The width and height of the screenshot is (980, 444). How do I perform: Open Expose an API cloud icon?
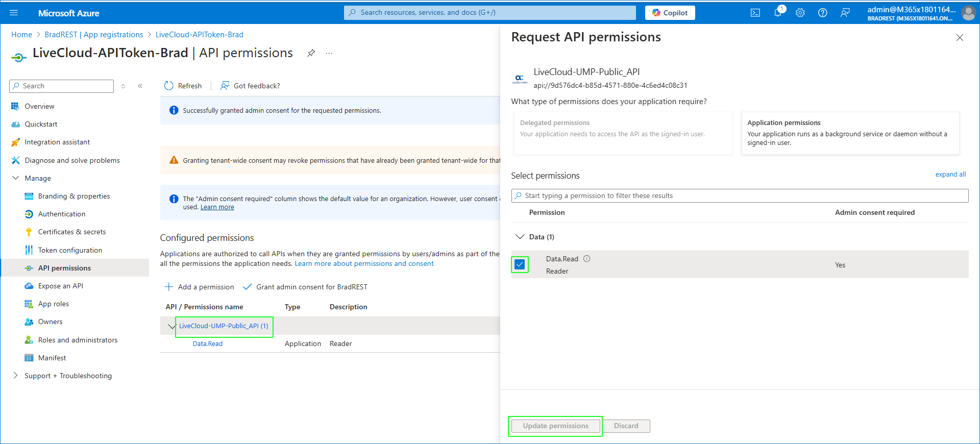(29, 286)
